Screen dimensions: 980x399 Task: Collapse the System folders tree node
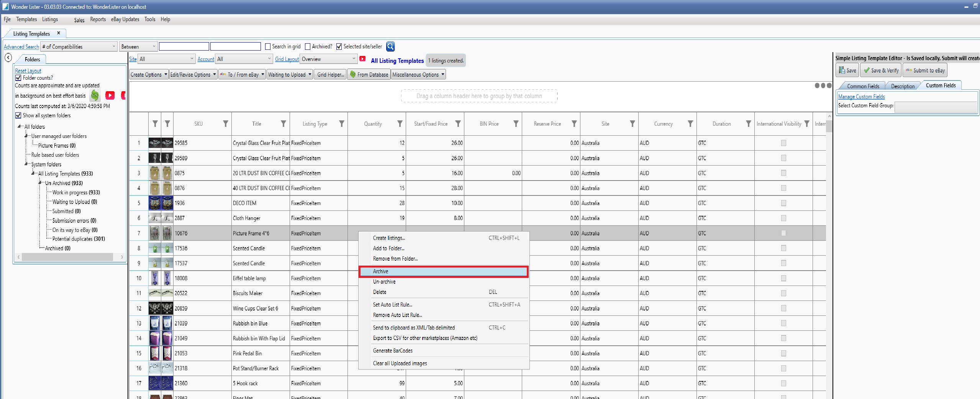click(x=26, y=164)
